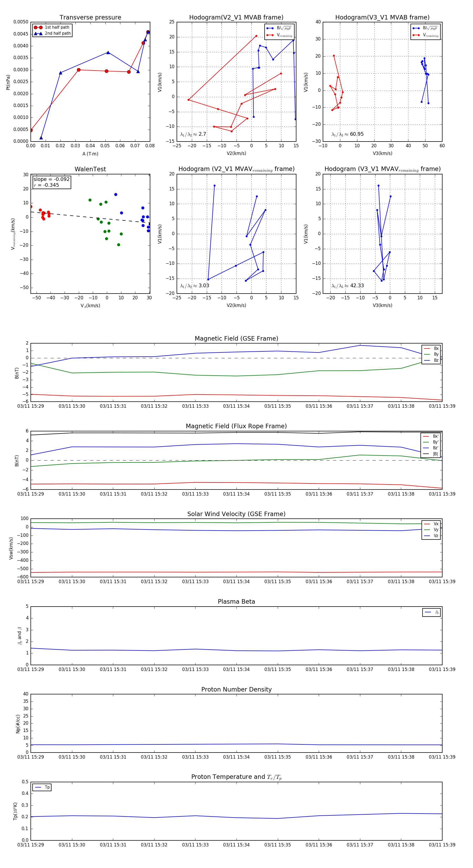The width and height of the screenshot is (473, 868).
Task: Click the "WalenTest" plot title
Action: (x=90, y=169)
